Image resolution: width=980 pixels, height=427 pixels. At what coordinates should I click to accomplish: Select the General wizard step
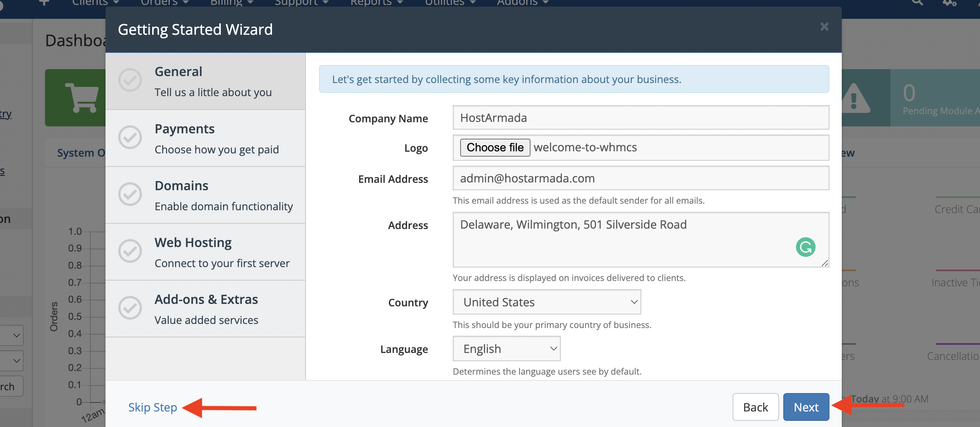(x=205, y=81)
